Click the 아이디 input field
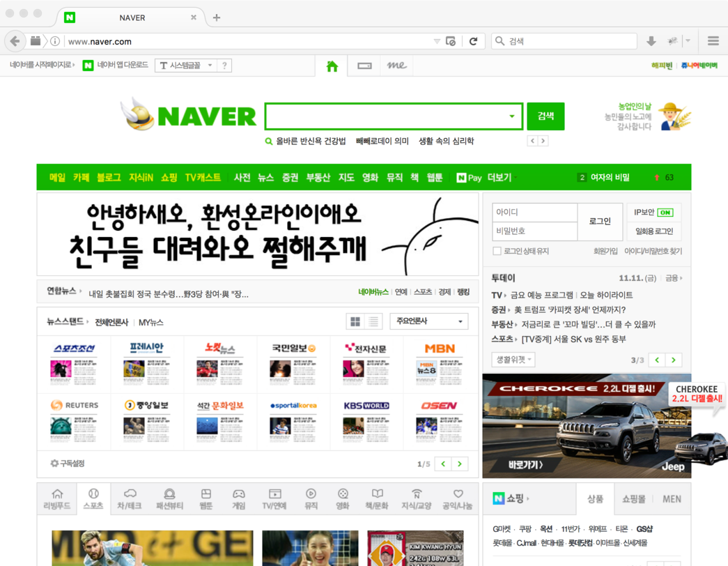The width and height of the screenshot is (728, 566). [534, 212]
